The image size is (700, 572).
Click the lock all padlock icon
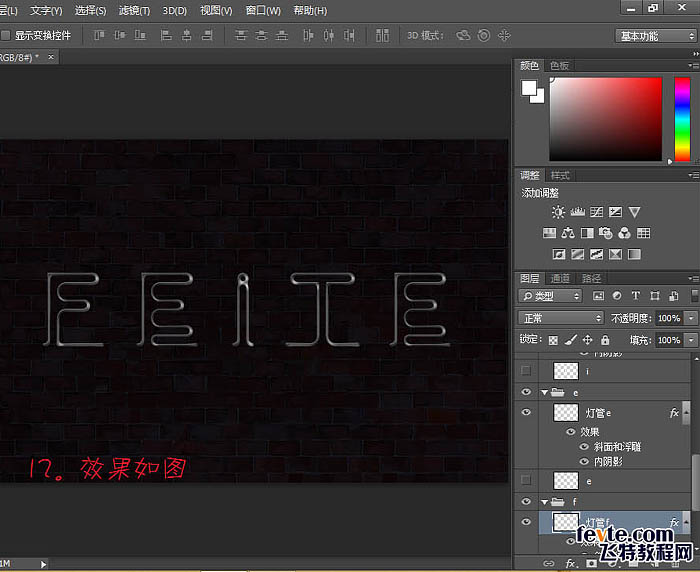click(x=606, y=340)
